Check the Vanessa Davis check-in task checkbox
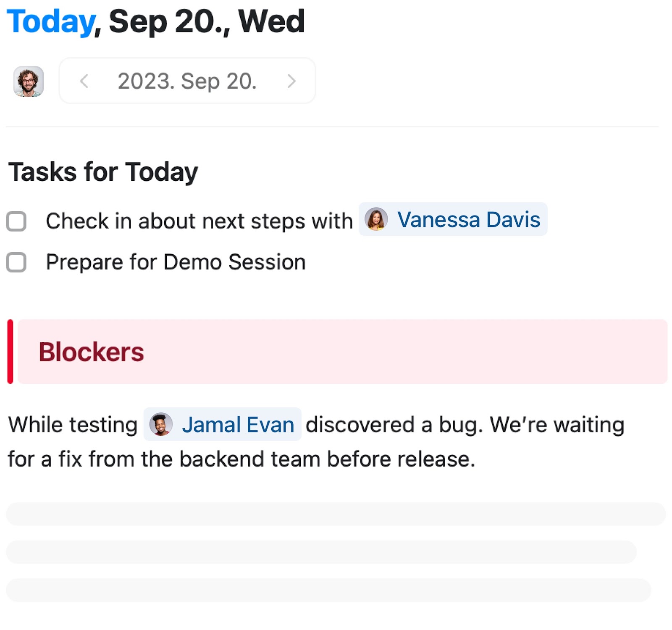 [x=16, y=221]
